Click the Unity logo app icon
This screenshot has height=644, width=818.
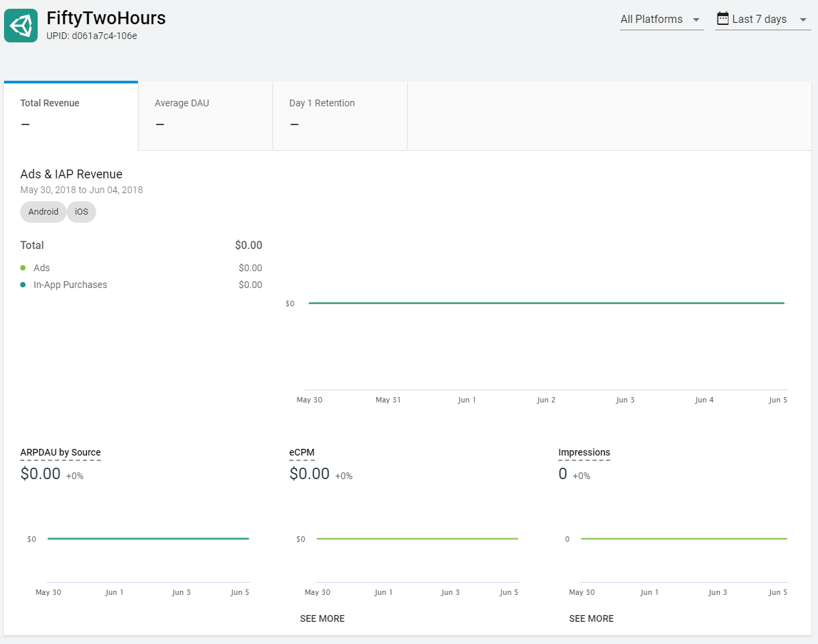(x=21, y=26)
